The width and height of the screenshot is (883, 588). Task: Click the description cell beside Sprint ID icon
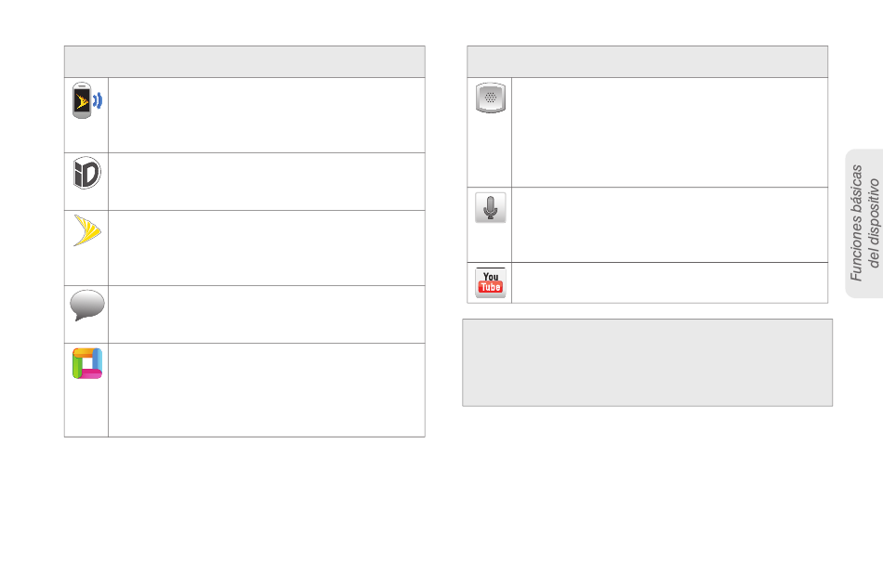coord(267,182)
